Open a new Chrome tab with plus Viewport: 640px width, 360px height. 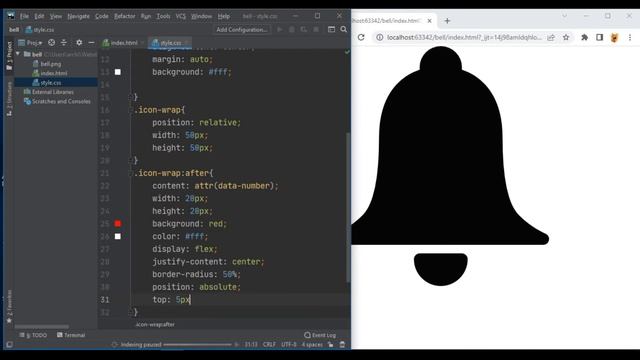447,21
